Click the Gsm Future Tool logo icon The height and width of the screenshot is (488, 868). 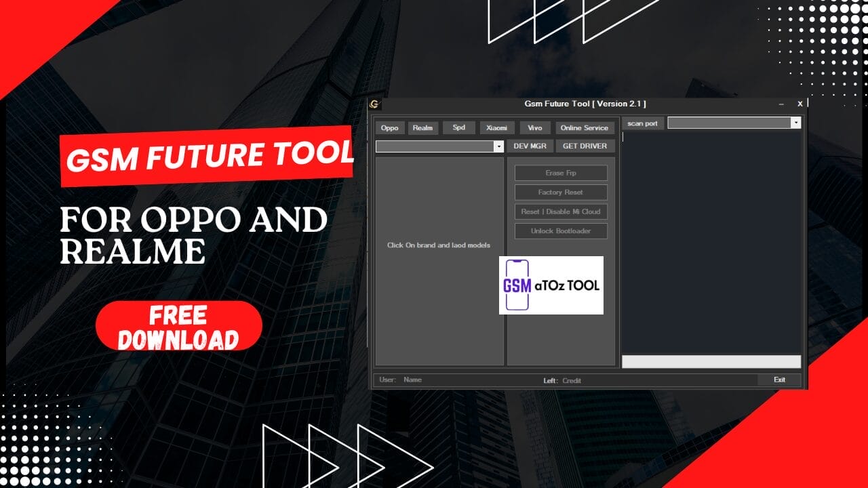[x=376, y=104]
